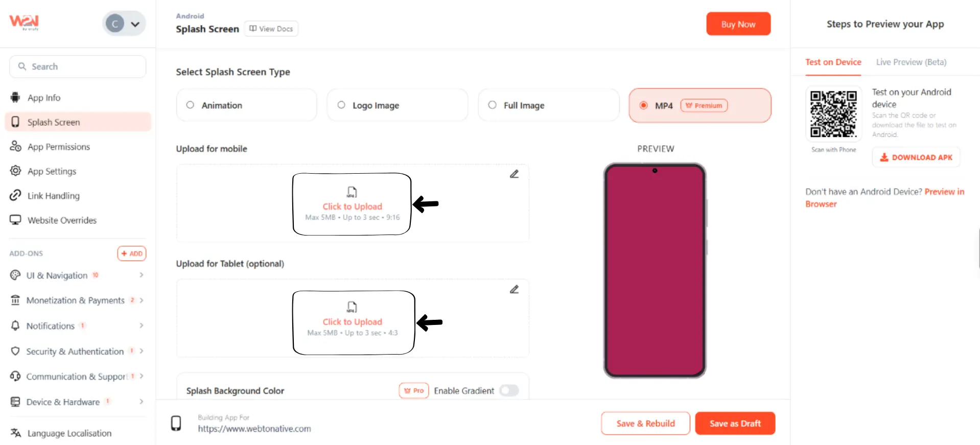Viewport: 980px width, 445px height.
Task: Expand the UI & Navigation add-on section
Action: (78, 275)
